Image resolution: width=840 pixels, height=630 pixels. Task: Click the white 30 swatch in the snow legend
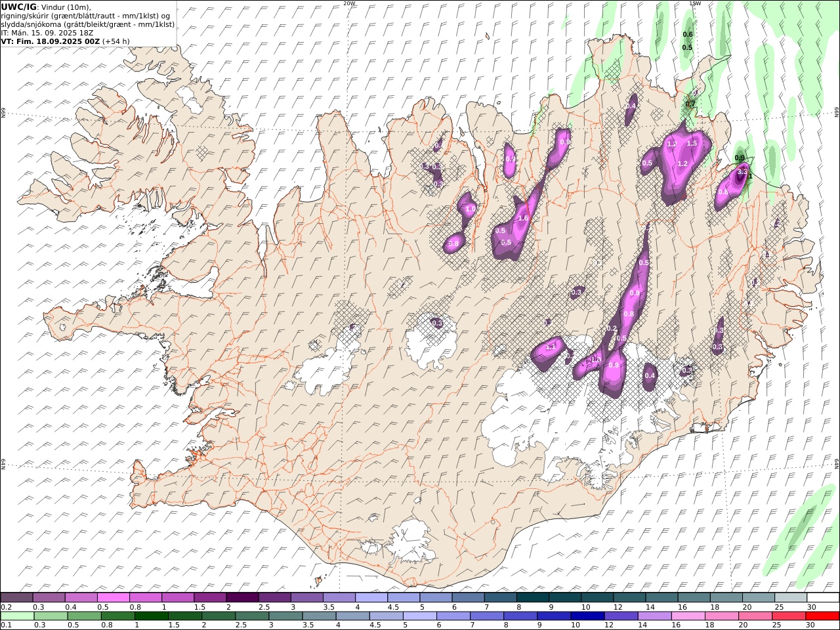pyautogui.click(x=823, y=597)
